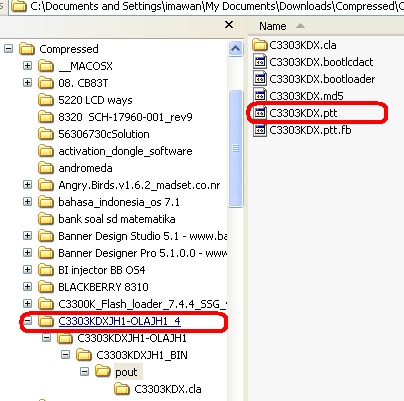
Task: Select C3303KDXJH1-OLAJH1_4 folder icon
Action: point(46,321)
